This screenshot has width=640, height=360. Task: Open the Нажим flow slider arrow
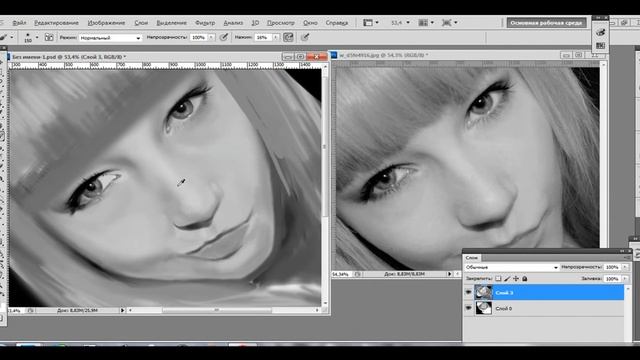(x=276, y=38)
